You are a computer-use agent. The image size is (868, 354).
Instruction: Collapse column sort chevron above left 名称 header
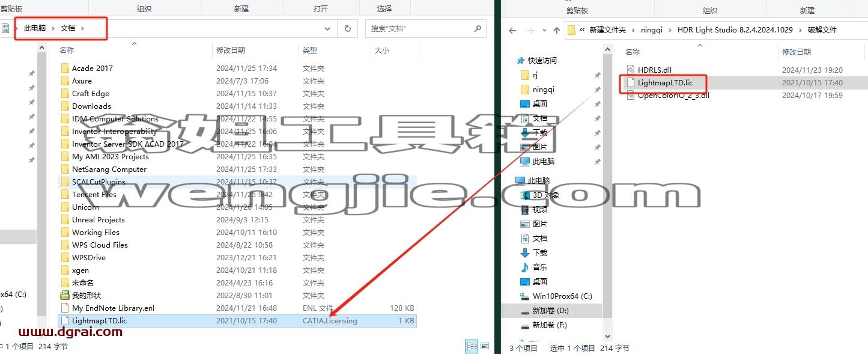134,43
